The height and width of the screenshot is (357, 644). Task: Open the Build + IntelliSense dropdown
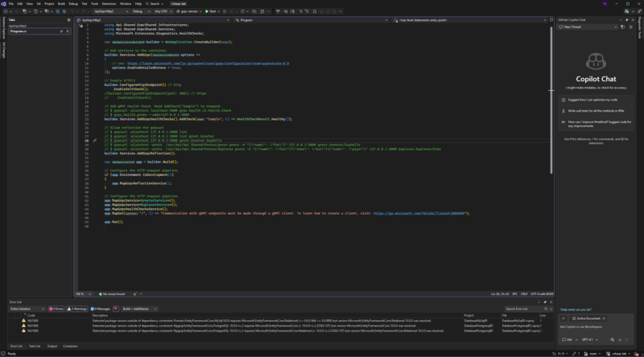coord(139,309)
